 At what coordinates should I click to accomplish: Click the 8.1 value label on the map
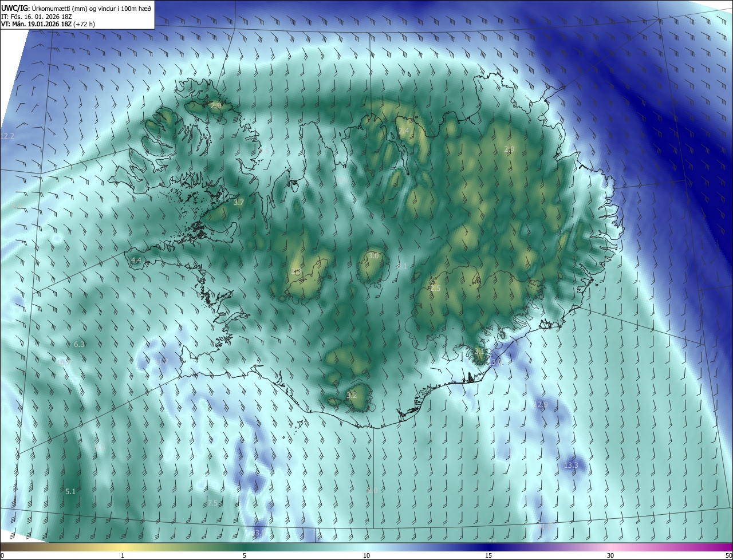click(401, 266)
